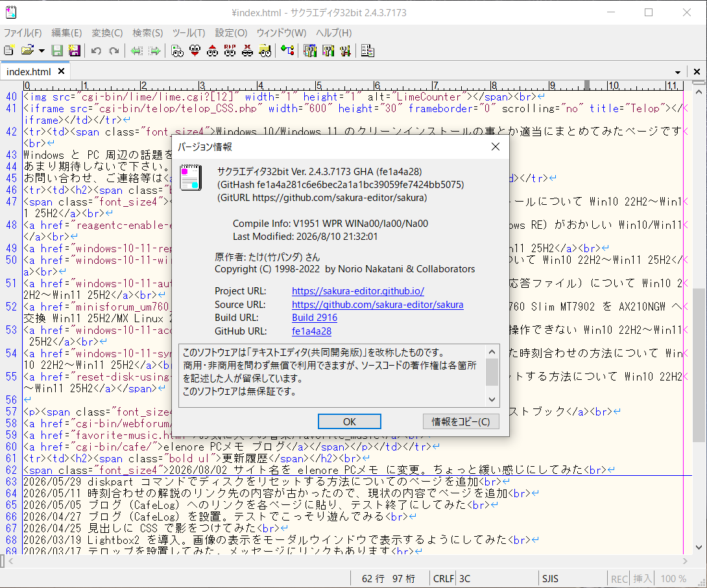Select the index.html tab
This screenshot has width=707, height=588.
click(x=29, y=72)
